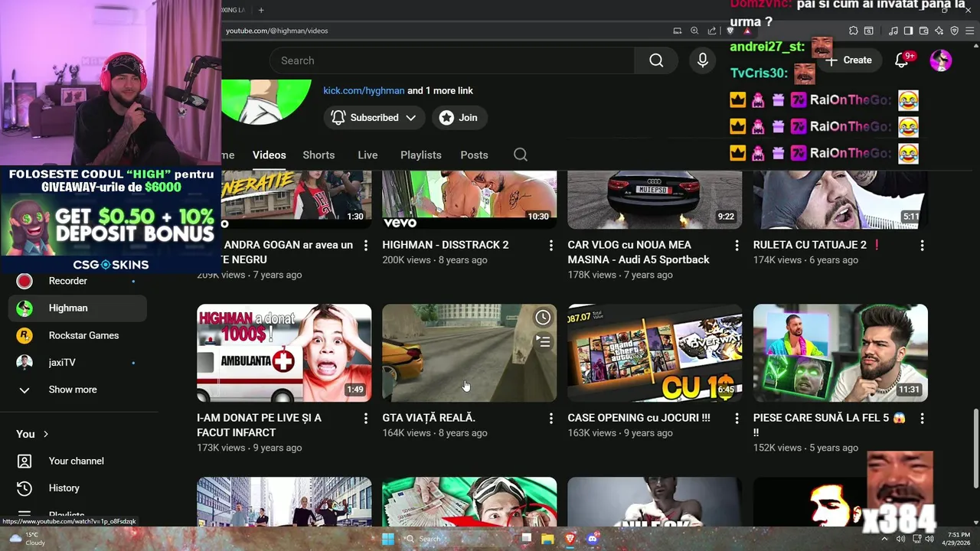Open options for I-AM DONAT PE LIVE video
The height and width of the screenshot is (551, 980).
click(365, 419)
